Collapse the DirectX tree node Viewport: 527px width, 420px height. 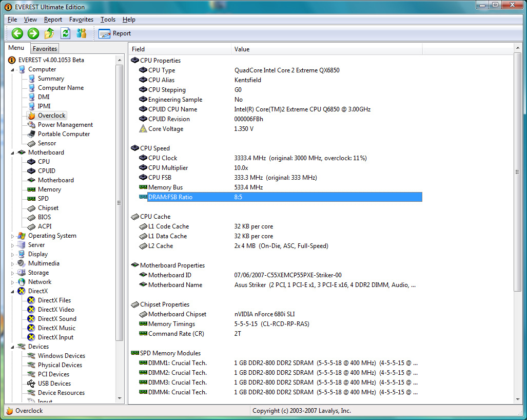pyautogui.click(x=12, y=292)
